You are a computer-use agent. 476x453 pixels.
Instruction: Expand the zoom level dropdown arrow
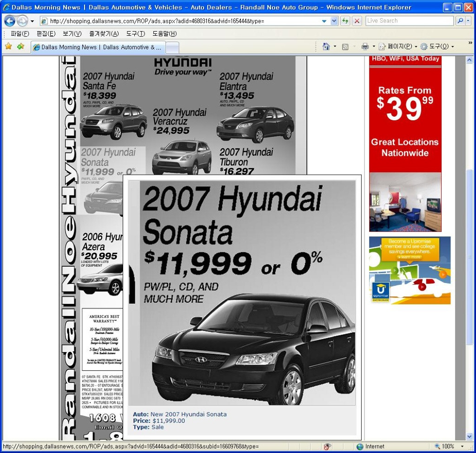point(462,446)
